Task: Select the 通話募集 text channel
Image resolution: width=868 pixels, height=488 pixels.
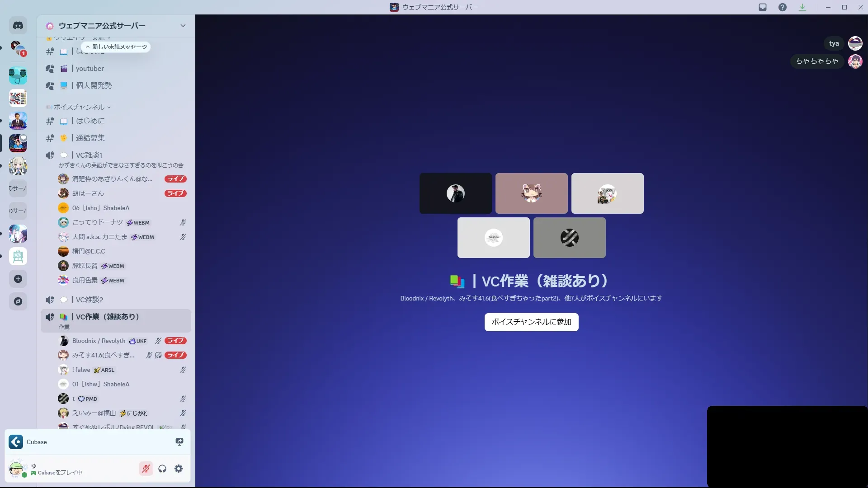Action: pos(90,138)
